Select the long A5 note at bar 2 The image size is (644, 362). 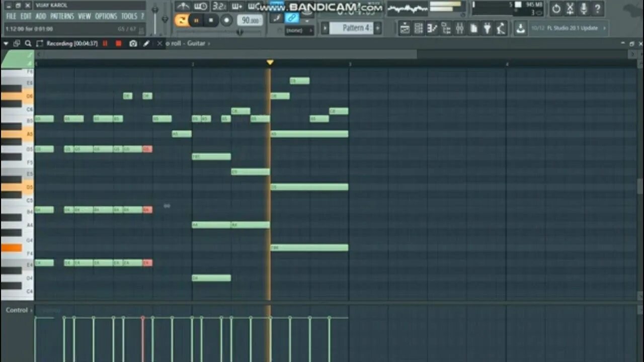pyautogui.click(x=309, y=134)
